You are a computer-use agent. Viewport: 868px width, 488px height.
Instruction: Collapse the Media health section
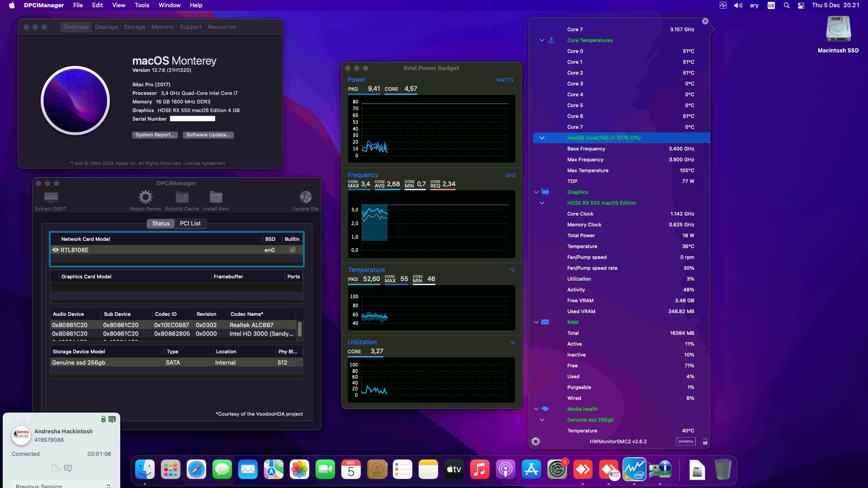point(536,409)
